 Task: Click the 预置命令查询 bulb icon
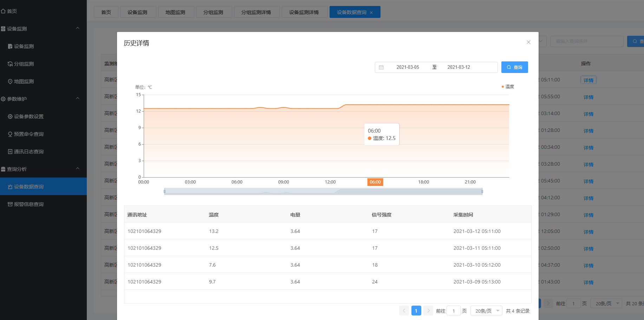[10, 134]
